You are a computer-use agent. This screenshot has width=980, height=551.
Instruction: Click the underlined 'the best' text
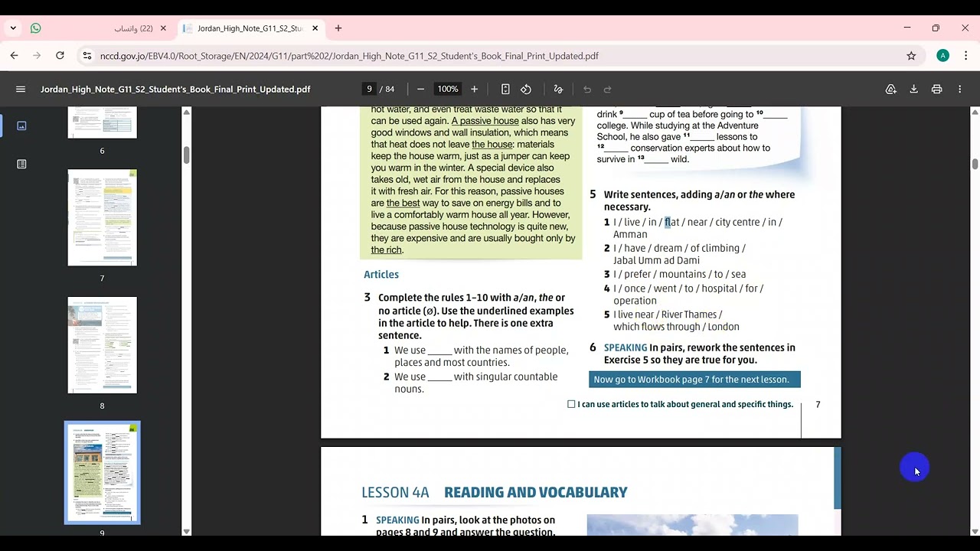[403, 204]
